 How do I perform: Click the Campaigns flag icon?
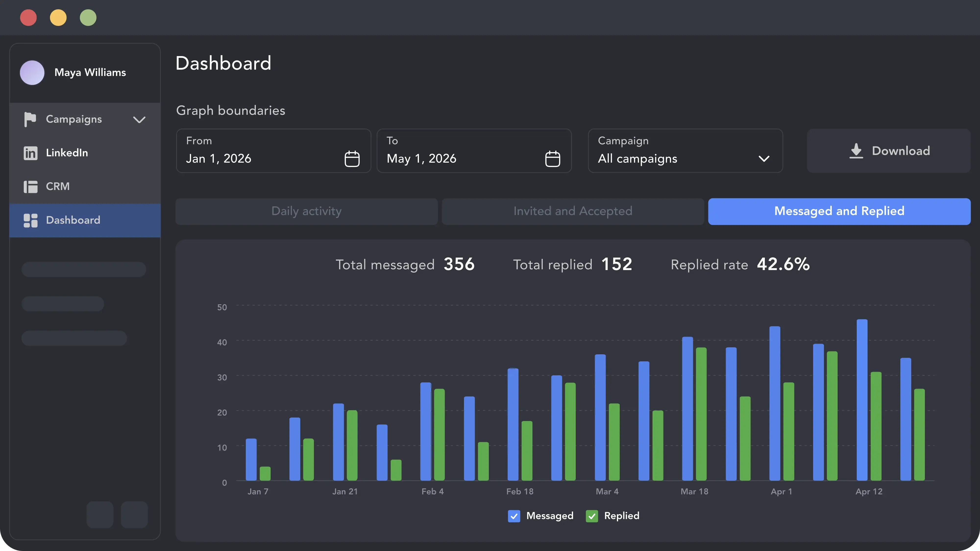point(30,120)
